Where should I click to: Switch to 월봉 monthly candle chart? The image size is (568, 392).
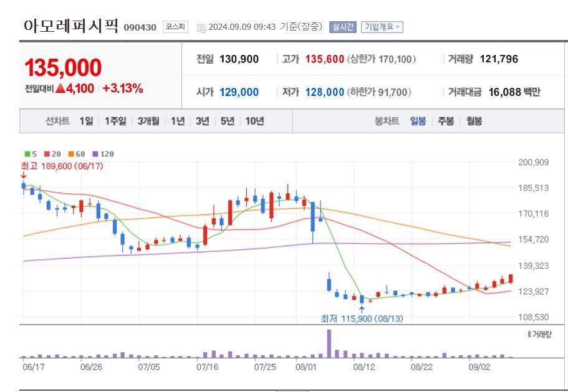[x=474, y=121]
